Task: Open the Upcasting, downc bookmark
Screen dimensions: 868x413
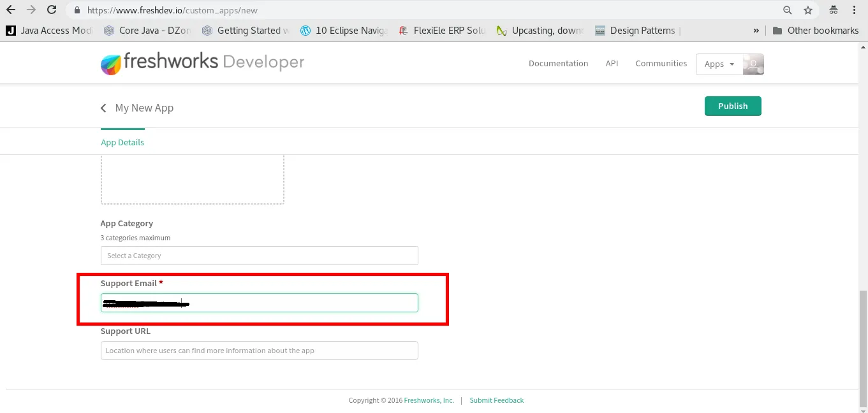Action: [x=540, y=30]
